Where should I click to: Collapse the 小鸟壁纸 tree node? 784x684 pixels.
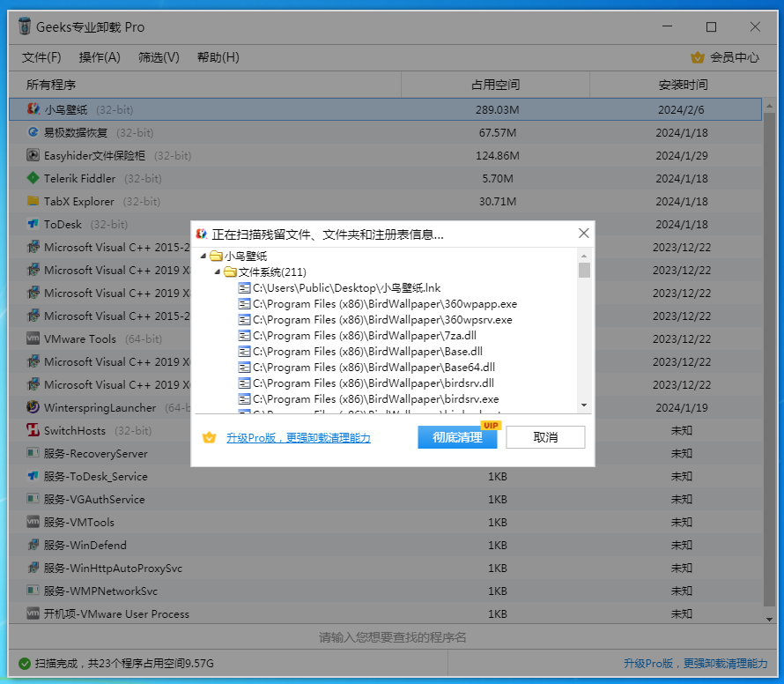(x=203, y=256)
